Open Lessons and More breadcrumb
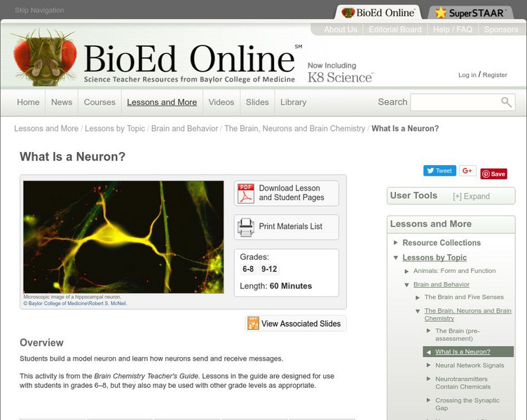 (46, 129)
